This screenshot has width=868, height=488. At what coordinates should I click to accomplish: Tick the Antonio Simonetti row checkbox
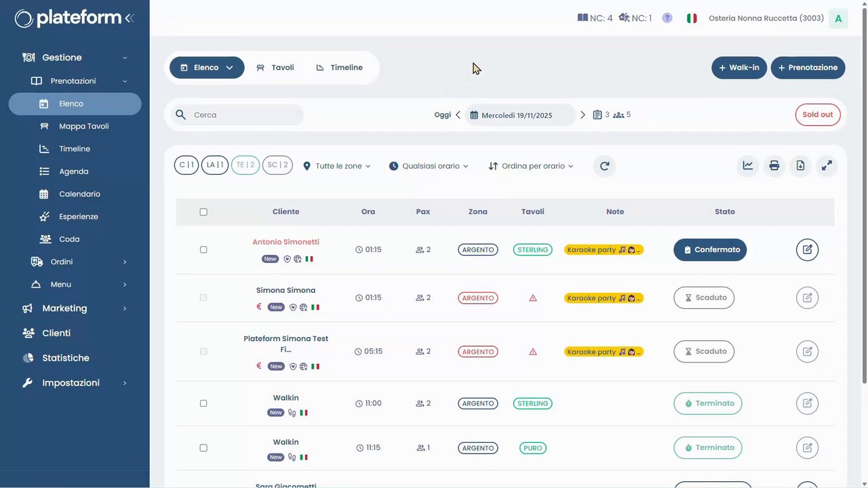(203, 249)
